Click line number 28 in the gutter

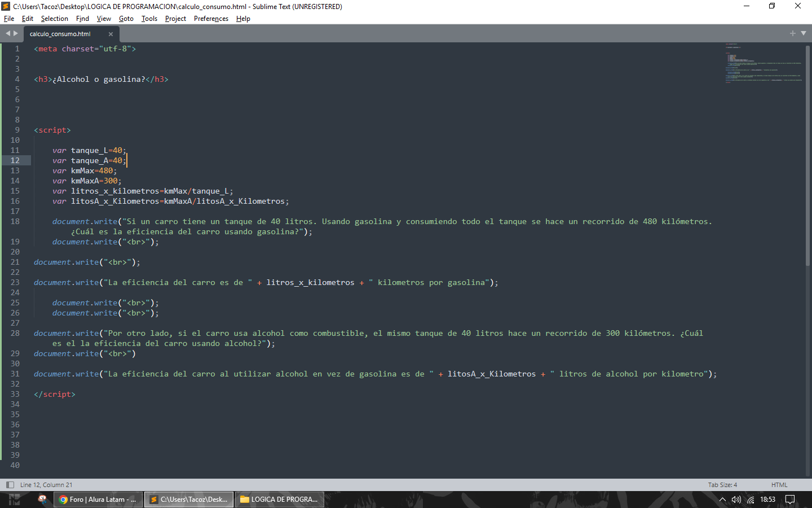pos(15,334)
